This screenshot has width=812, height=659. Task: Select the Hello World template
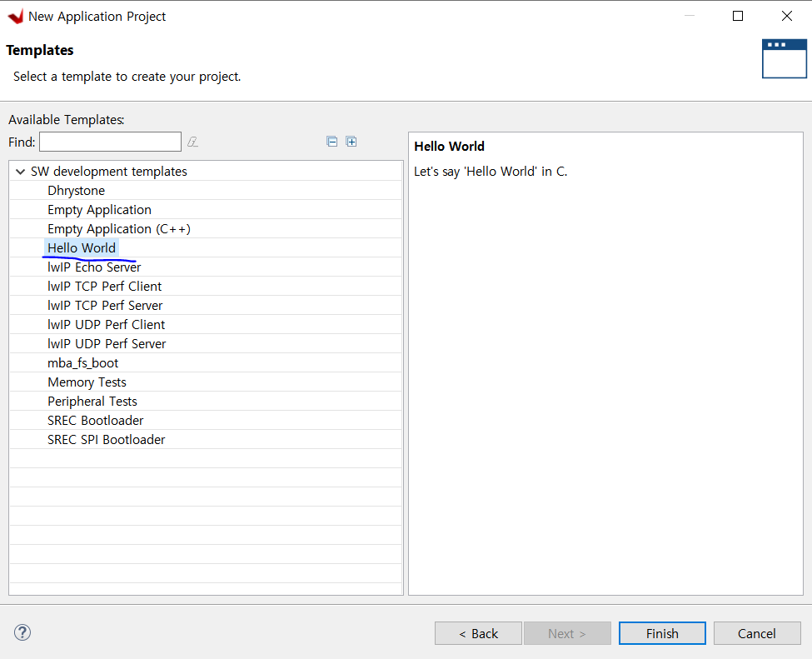(82, 248)
